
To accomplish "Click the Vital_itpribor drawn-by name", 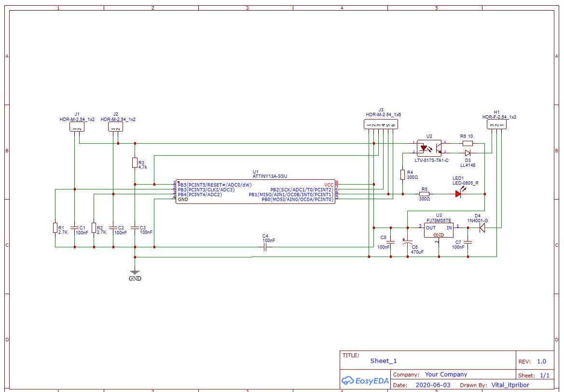I will [509, 385].
